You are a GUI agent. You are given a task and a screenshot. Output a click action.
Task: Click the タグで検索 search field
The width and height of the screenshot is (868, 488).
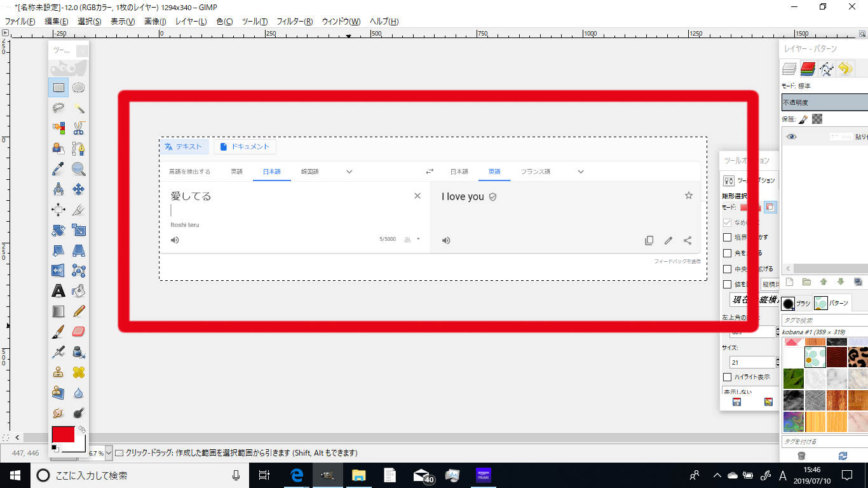click(x=824, y=320)
